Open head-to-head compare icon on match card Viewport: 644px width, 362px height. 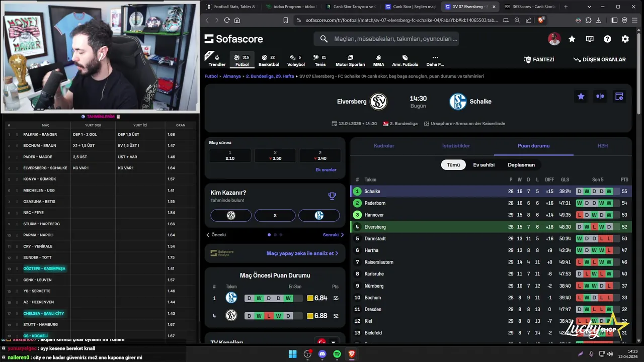pyautogui.click(x=600, y=97)
